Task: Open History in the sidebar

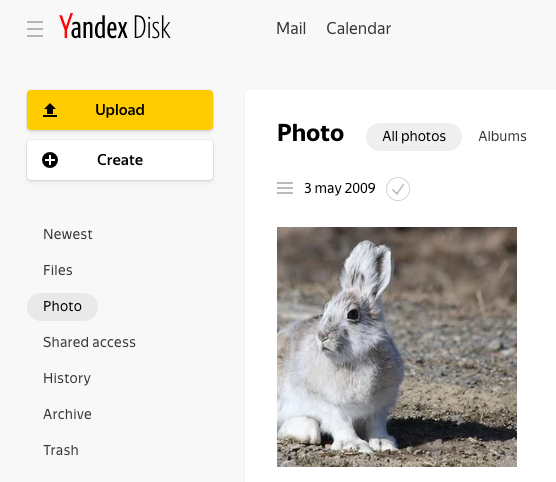Action: click(x=67, y=378)
